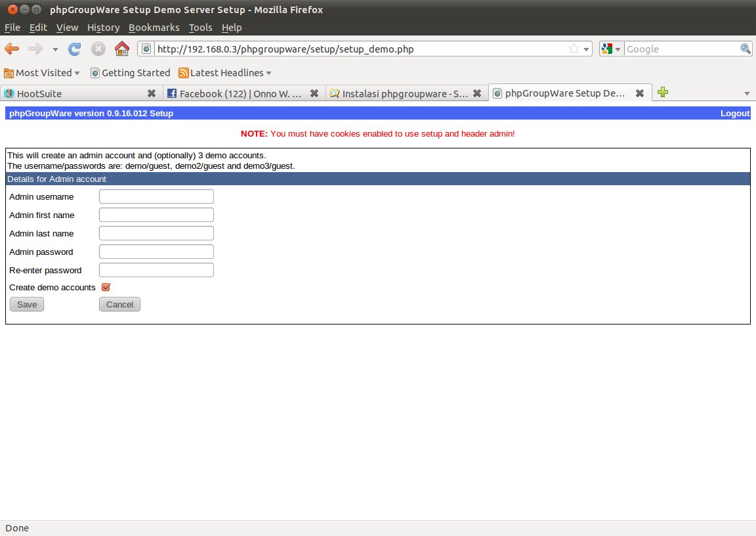This screenshot has width=756, height=536.
Task: Click the Facebook tab favicon
Action: click(172, 93)
